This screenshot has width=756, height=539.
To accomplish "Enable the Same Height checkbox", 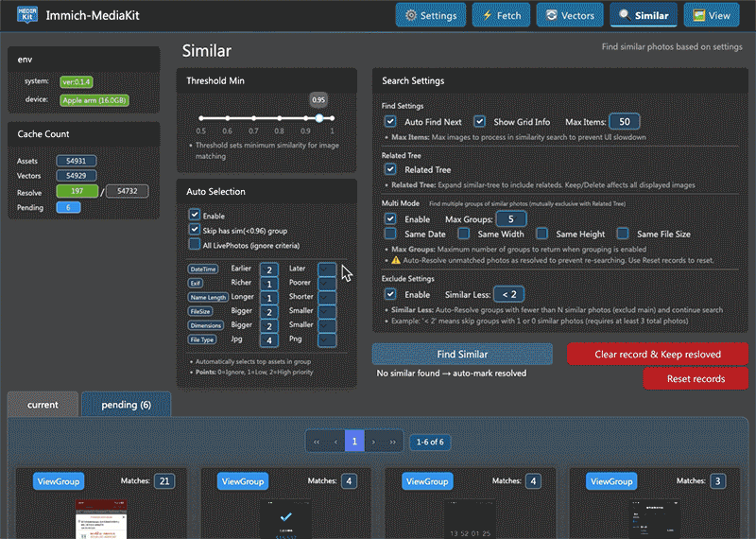I will [541, 234].
